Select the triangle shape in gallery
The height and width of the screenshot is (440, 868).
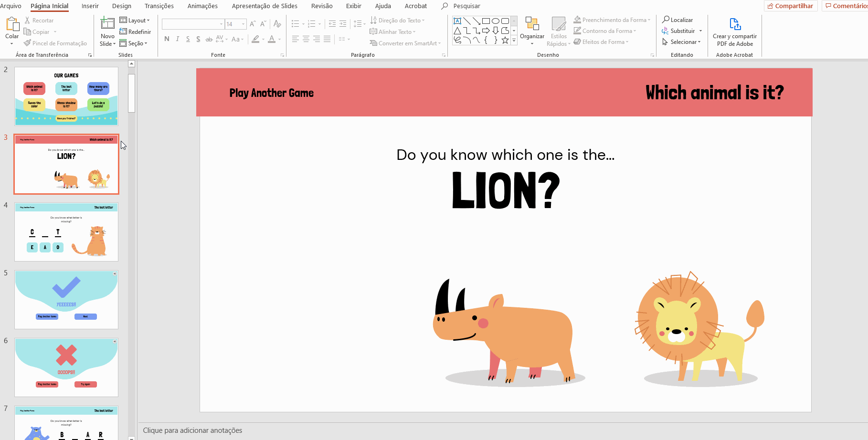pos(457,31)
